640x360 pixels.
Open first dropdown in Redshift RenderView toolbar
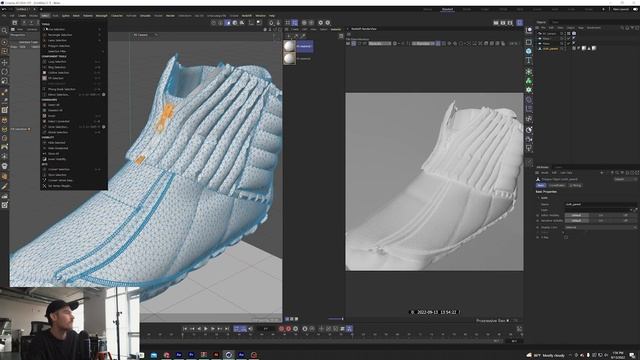point(380,43)
